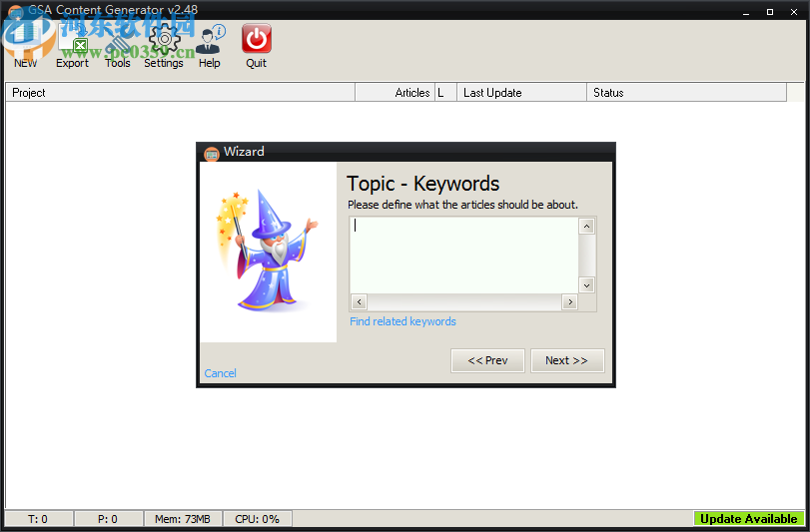This screenshot has width=810, height=532.
Task: Maximize the GSA Content Generator window
Action: point(770,12)
